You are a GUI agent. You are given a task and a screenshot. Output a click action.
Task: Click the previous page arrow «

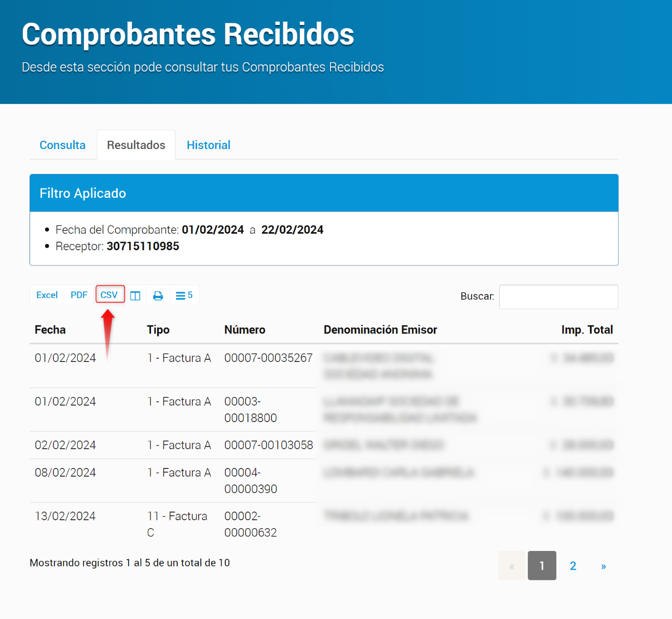point(512,566)
